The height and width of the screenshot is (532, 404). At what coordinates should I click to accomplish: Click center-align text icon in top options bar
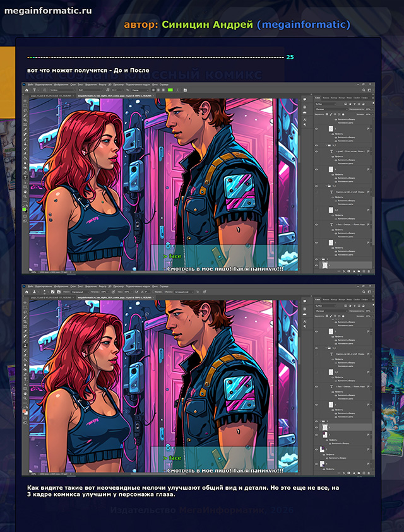click(158, 90)
